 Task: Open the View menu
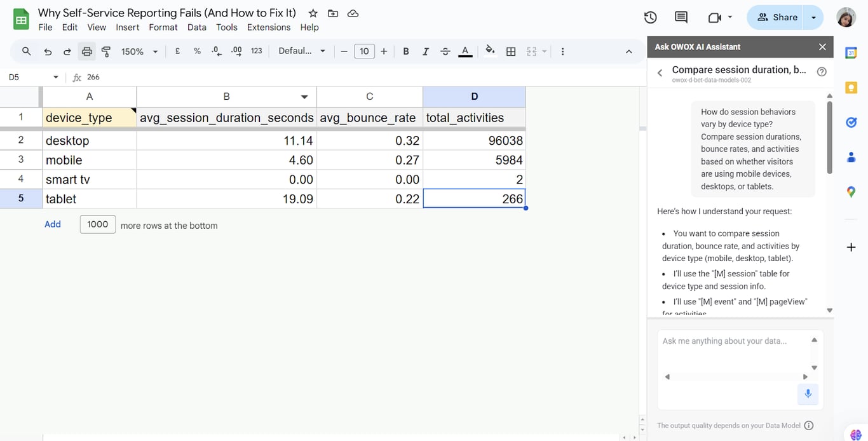[97, 27]
